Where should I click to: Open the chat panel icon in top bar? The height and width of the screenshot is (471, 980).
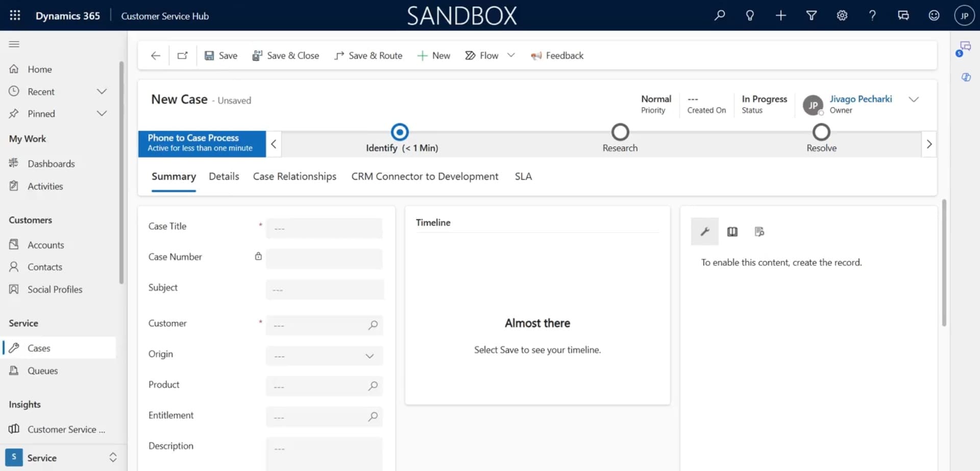[903, 15]
